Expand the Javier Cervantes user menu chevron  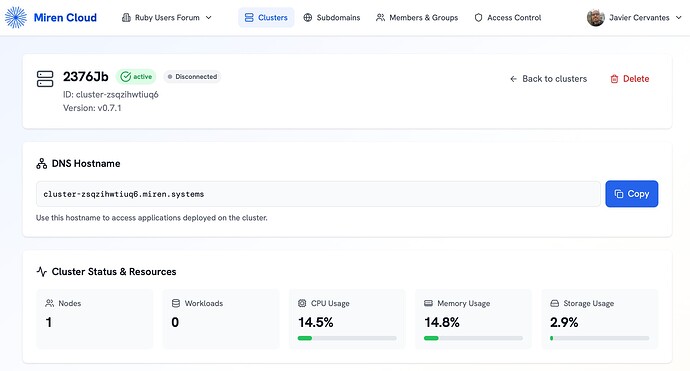(678, 18)
